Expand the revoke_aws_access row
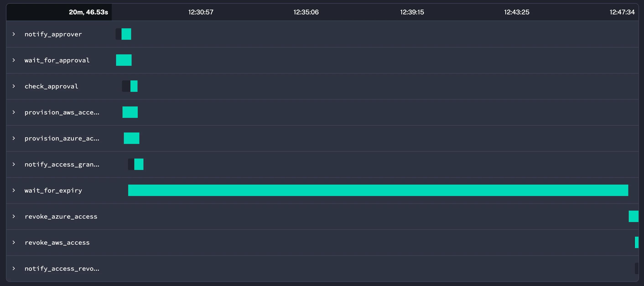This screenshot has height=286, width=644. [x=14, y=242]
